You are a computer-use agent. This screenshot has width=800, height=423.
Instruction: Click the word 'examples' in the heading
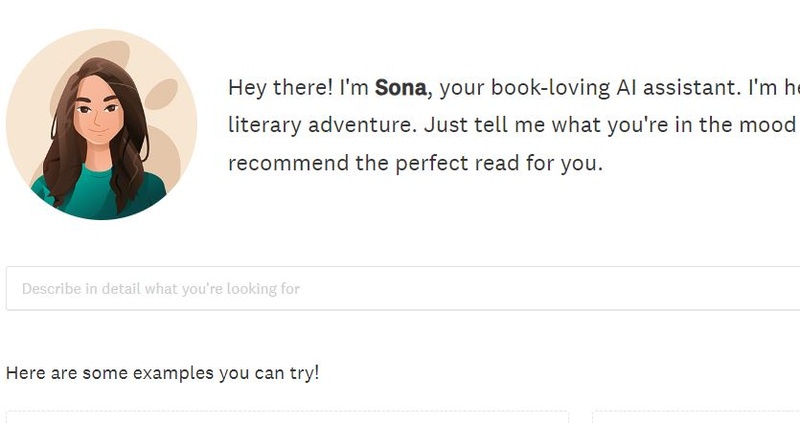click(x=173, y=374)
